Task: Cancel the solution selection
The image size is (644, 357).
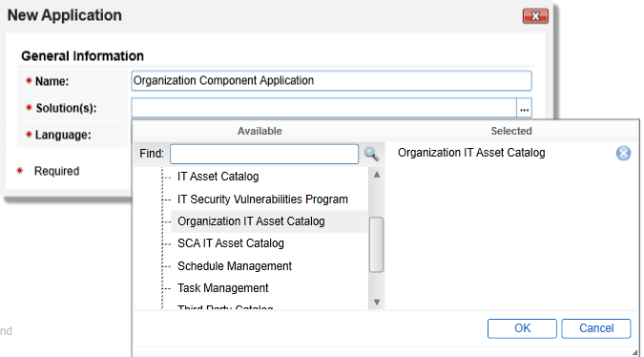Action: point(596,328)
